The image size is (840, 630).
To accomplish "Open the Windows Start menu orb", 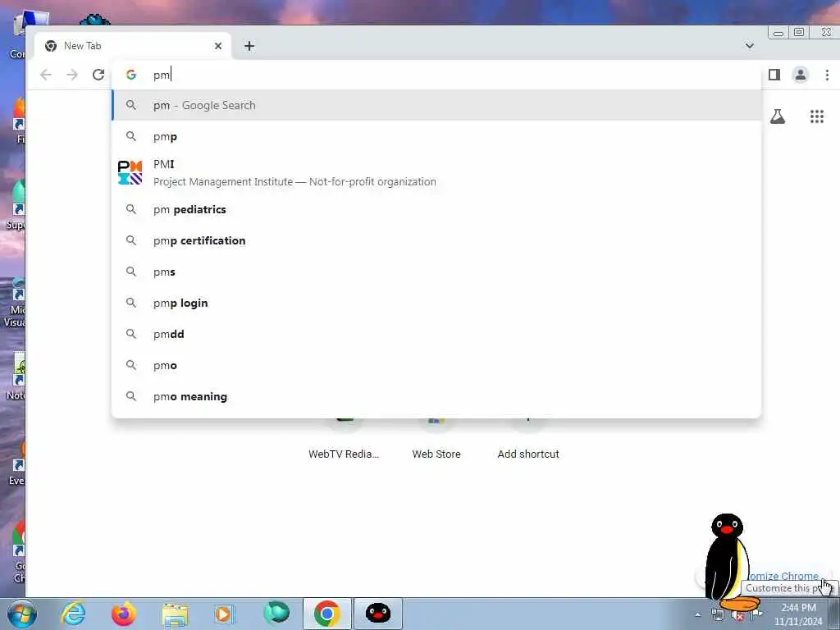I will pos(22,614).
